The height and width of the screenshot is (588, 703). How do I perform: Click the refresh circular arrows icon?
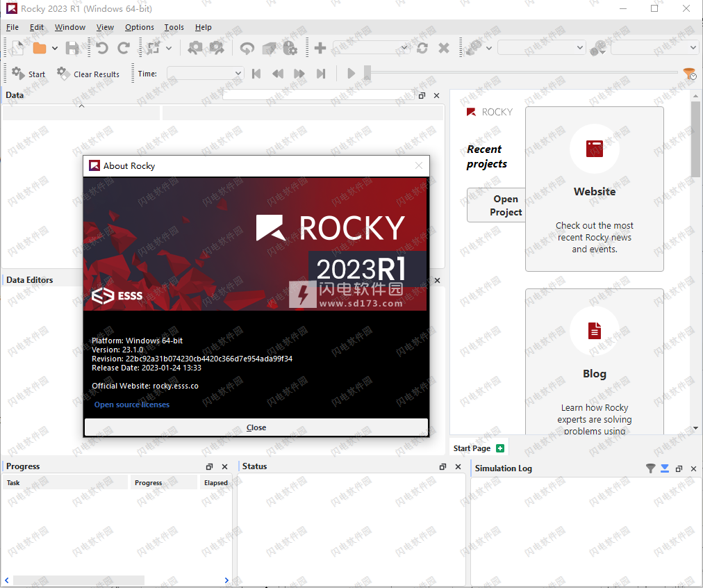[422, 47]
